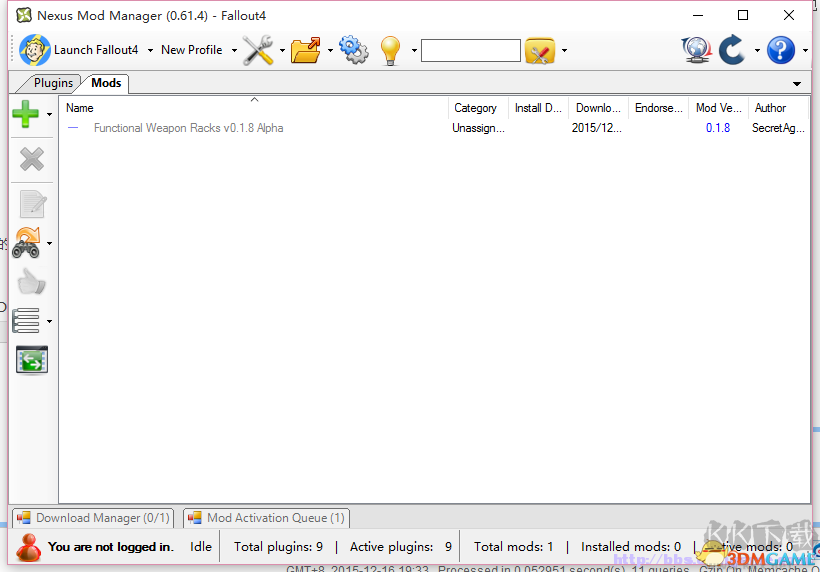The width and height of the screenshot is (820, 572).
Task: Click the toolbar search text box
Action: (x=471, y=51)
